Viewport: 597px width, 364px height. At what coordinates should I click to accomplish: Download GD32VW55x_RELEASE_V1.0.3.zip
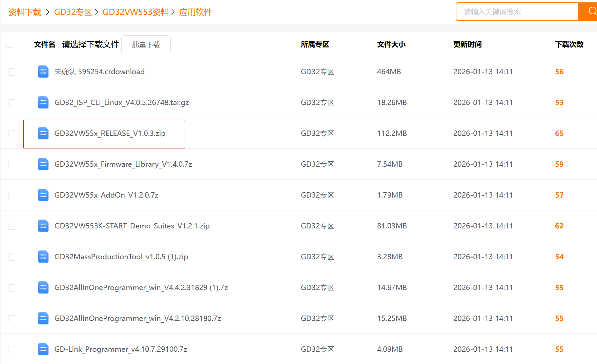110,133
